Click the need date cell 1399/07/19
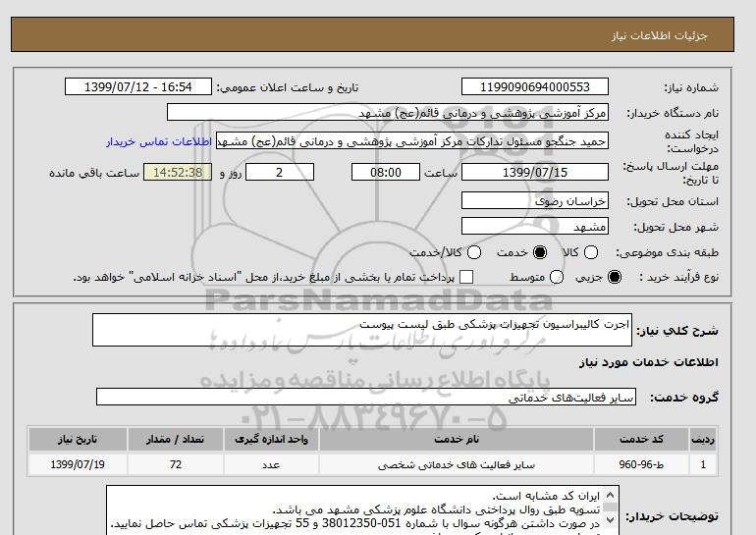The width and height of the screenshot is (756, 535). (78, 464)
